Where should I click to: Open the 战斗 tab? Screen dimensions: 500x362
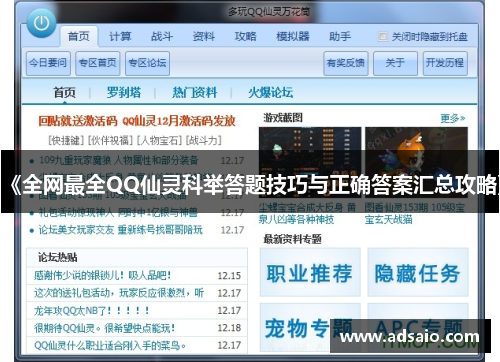(x=162, y=36)
